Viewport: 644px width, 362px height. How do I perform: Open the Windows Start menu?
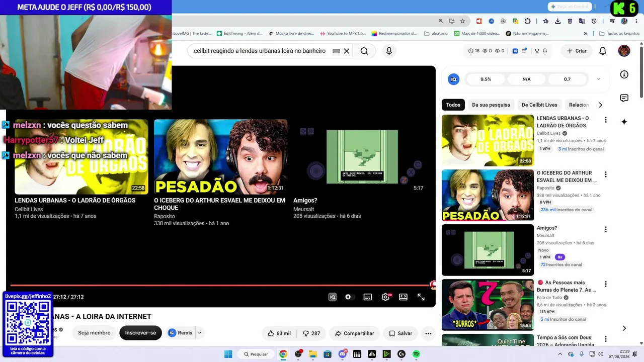pyautogui.click(x=228, y=354)
